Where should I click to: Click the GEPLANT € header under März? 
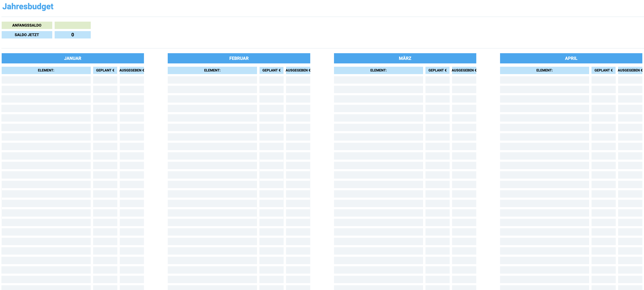click(437, 70)
